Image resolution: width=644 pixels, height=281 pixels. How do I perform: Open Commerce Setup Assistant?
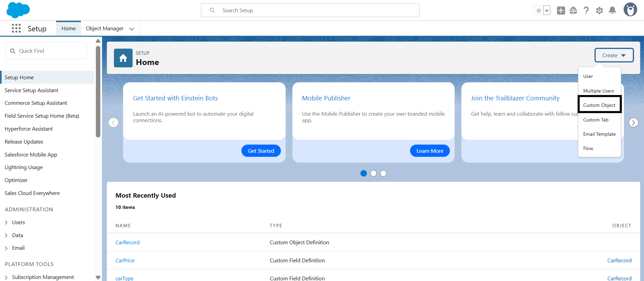(36, 103)
